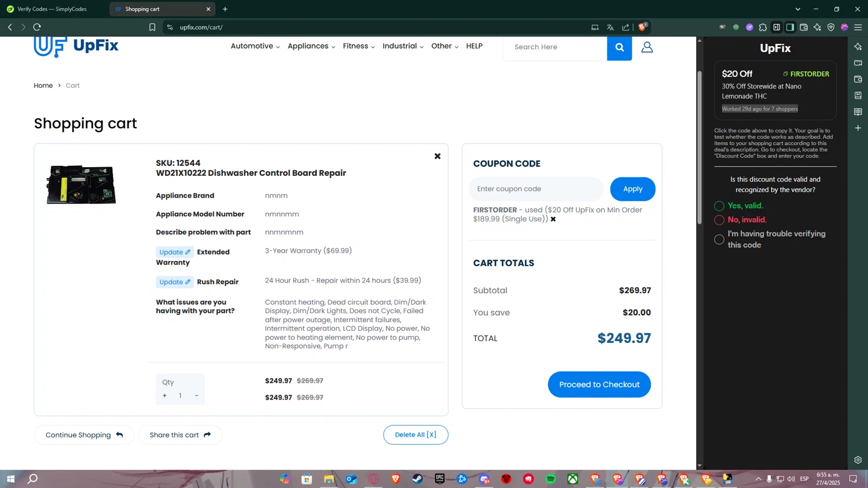Add new item to sidebar with plus
The image size is (868, 488).
pyautogui.click(x=858, y=128)
